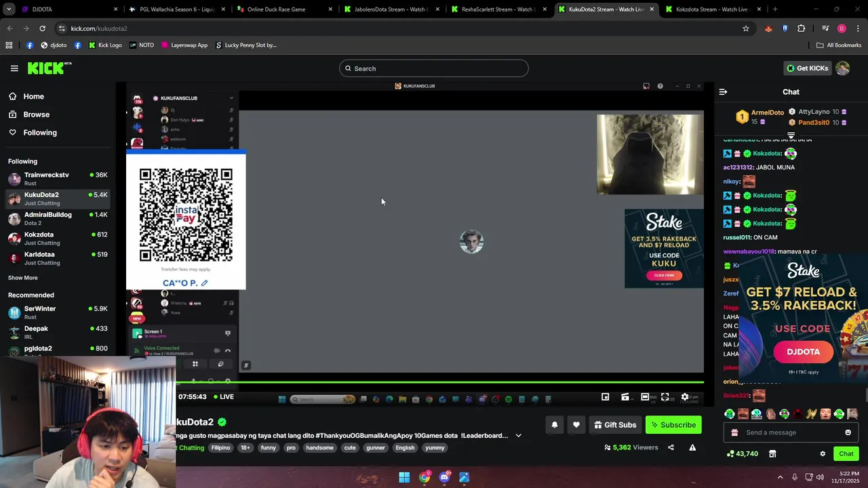The image size is (868, 488).
Task: Click the browser address bar URL
Action: point(99,28)
